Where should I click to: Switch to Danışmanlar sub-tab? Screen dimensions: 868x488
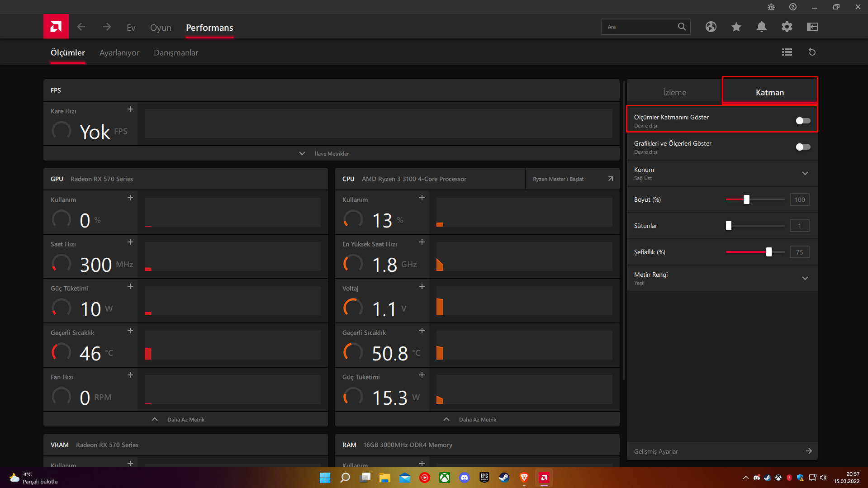(x=176, y=52)
